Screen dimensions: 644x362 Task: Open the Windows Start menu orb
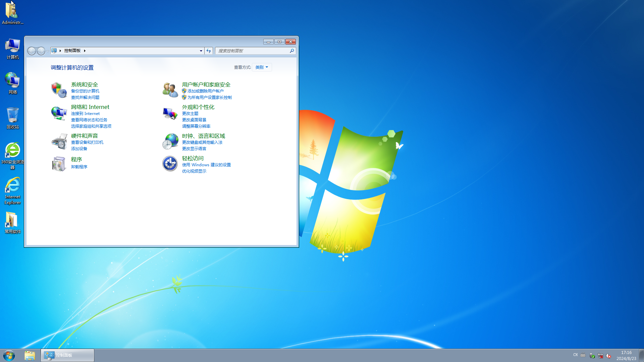coord(9,355)
